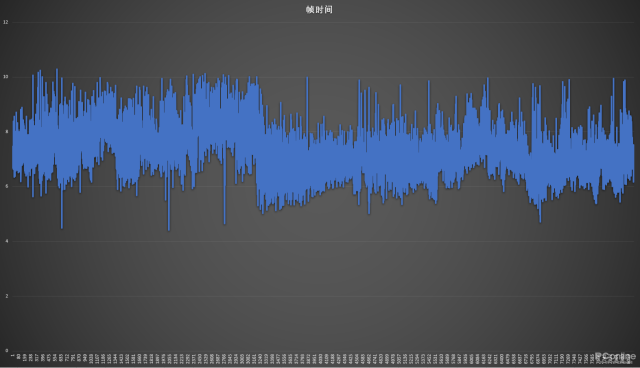Click the y-axis label 12
Viewport: 640px width, 368px height.
6,22
